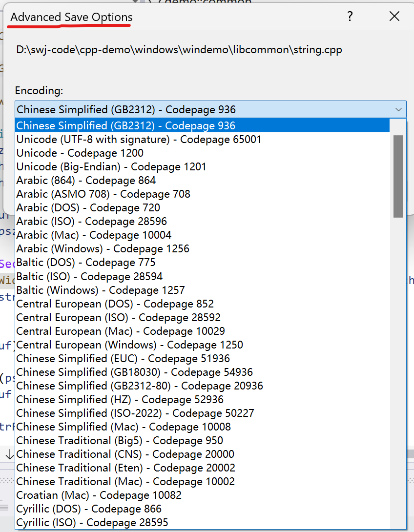Select highlighted Chinese Simplified (GB2312) Codepage 936 item
Viewport: 414px width, 532px height.
coord(126,126)
